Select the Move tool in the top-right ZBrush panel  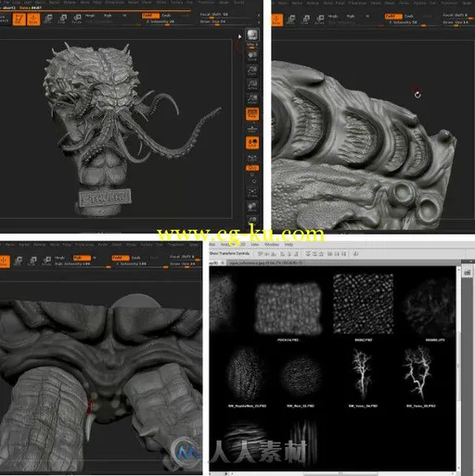click(290, 19)
